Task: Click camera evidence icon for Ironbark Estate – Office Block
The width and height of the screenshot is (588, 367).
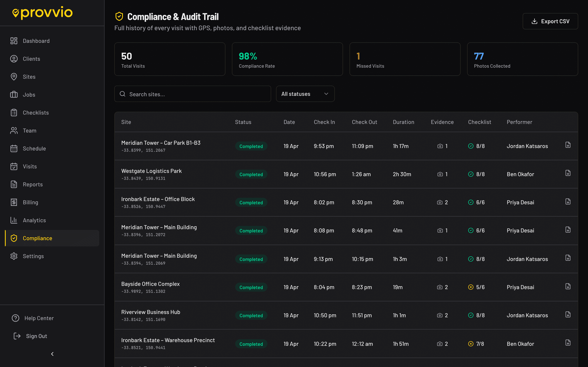Action: click(x=440, y=202)
